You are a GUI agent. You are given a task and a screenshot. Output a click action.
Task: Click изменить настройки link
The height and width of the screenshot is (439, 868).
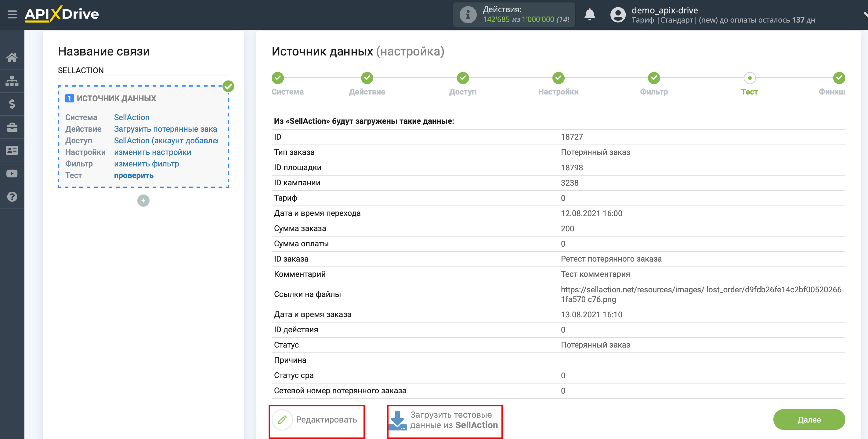153,152
